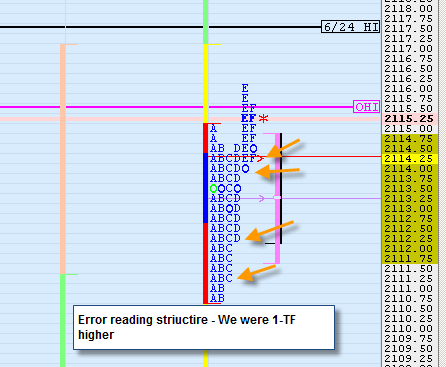Click the purple arrowhead at 2113.25 line

click(262, 199)
